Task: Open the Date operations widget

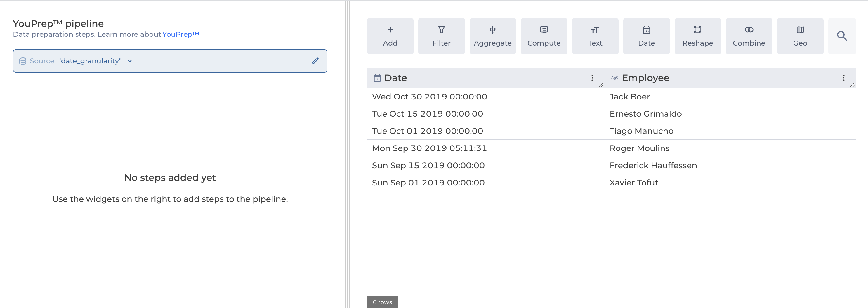Action: [646, 36]
